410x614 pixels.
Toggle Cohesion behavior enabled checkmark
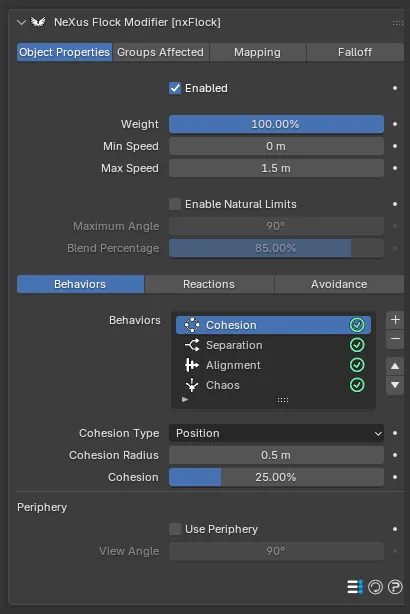pyautogui.click(x=357, y=325)
